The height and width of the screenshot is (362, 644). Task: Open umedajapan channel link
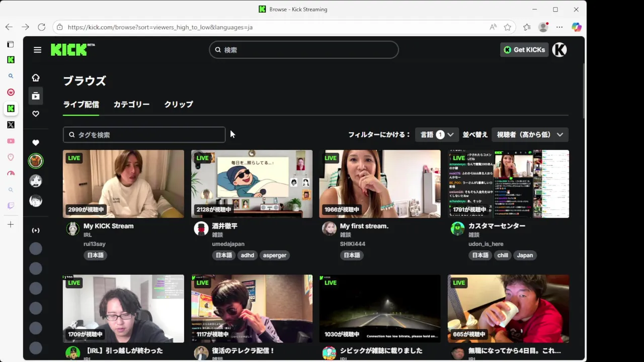coord(228,244)
